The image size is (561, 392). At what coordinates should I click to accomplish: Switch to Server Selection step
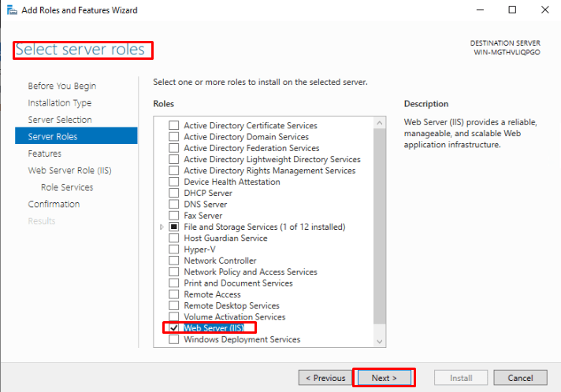tap(59, 120)
